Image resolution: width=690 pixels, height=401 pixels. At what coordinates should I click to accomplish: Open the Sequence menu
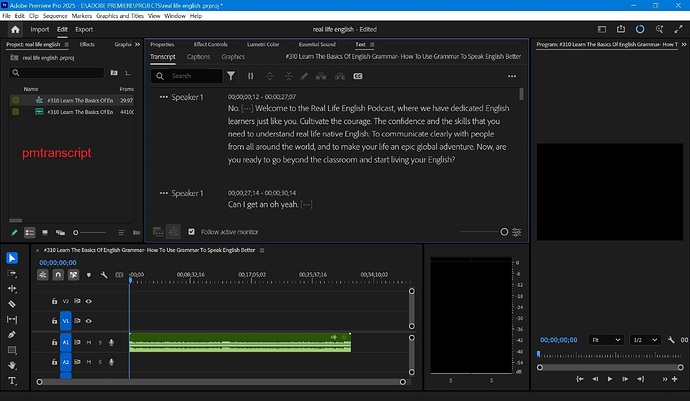tap(55, 16)
